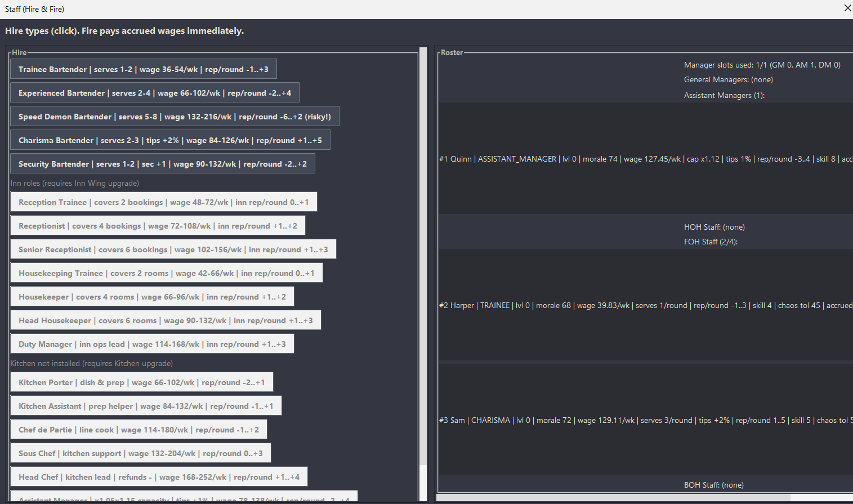Click the Housekeeper hire button

click(x=152, y=297)
